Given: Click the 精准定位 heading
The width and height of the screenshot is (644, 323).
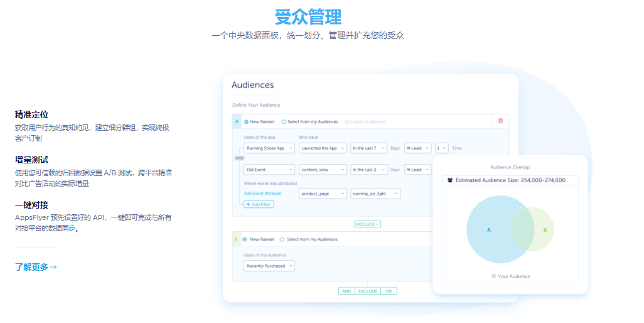Looking at the screenshot, I should click(31, 114).
